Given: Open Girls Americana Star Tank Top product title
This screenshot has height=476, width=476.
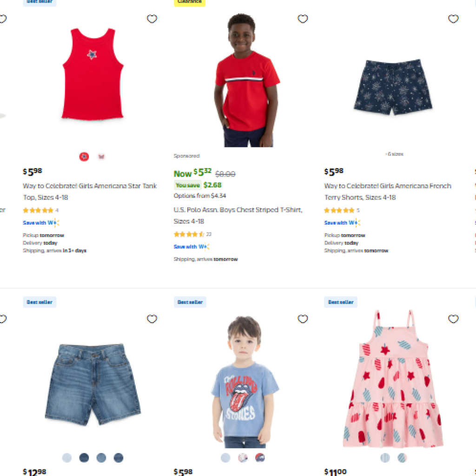Looking at the screenshot, I should [x=90, y=192].
